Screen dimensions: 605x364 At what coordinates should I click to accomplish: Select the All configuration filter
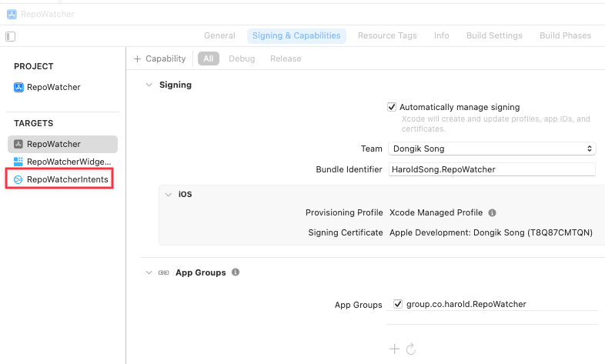tap(209, 58)
